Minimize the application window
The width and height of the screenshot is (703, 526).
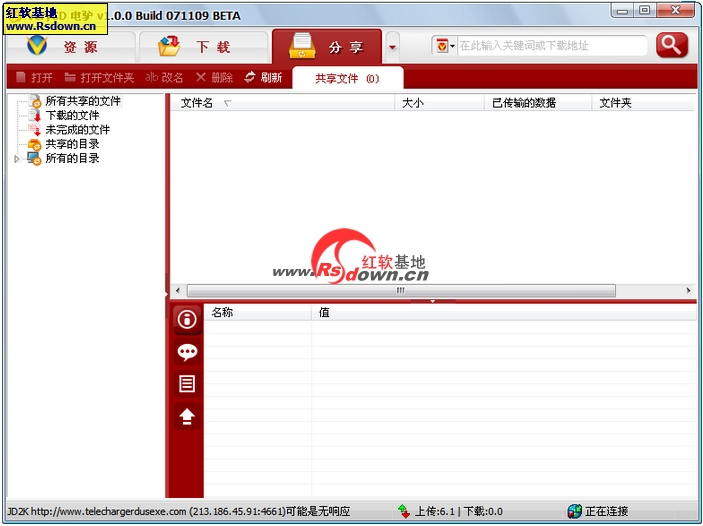tap(622, 10)
